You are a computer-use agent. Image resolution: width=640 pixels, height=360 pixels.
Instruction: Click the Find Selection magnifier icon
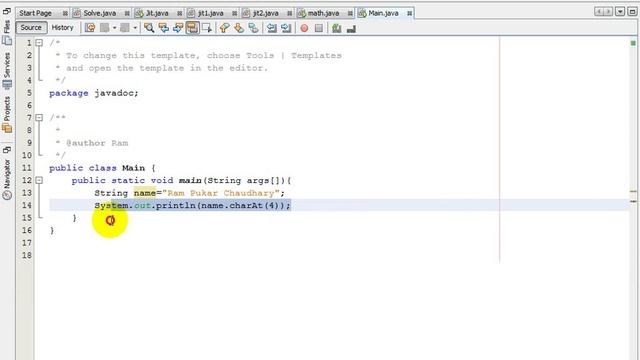[149, 28]
